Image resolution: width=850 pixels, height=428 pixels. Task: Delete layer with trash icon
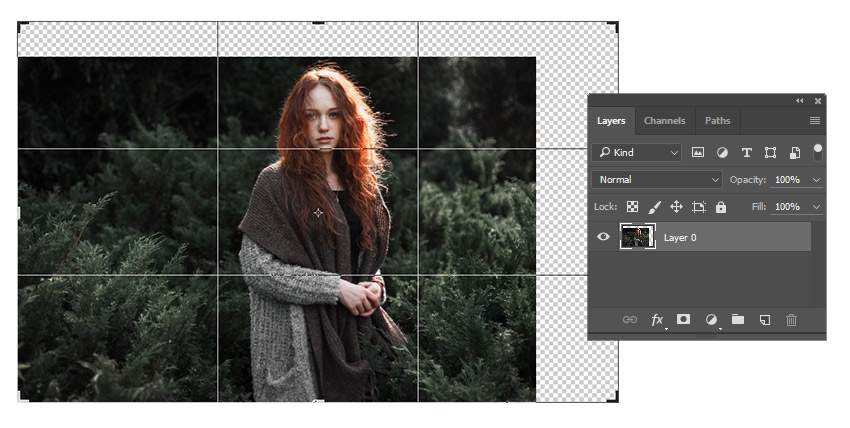click(x=791, y=320)
